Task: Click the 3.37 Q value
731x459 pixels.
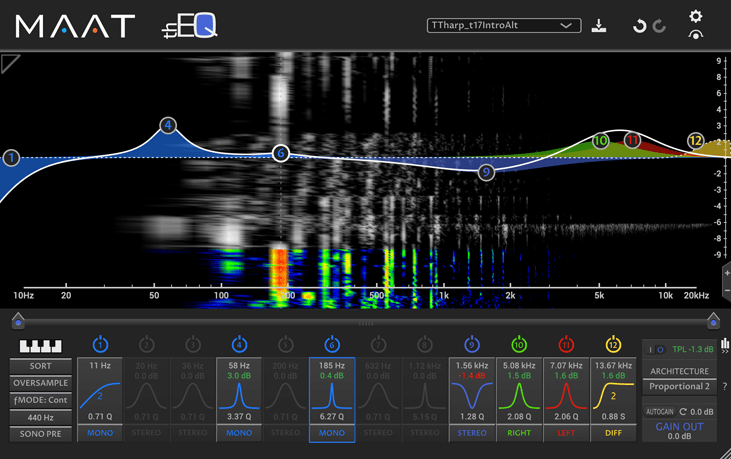Action: click(x=239, y=417)
